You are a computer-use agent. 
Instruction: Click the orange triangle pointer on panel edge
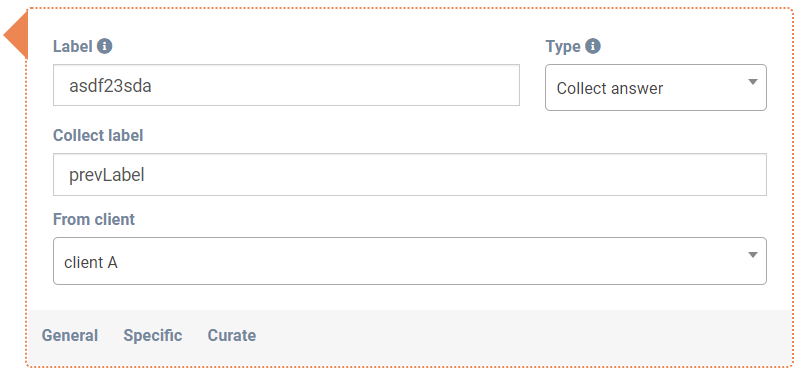[15, 35]
